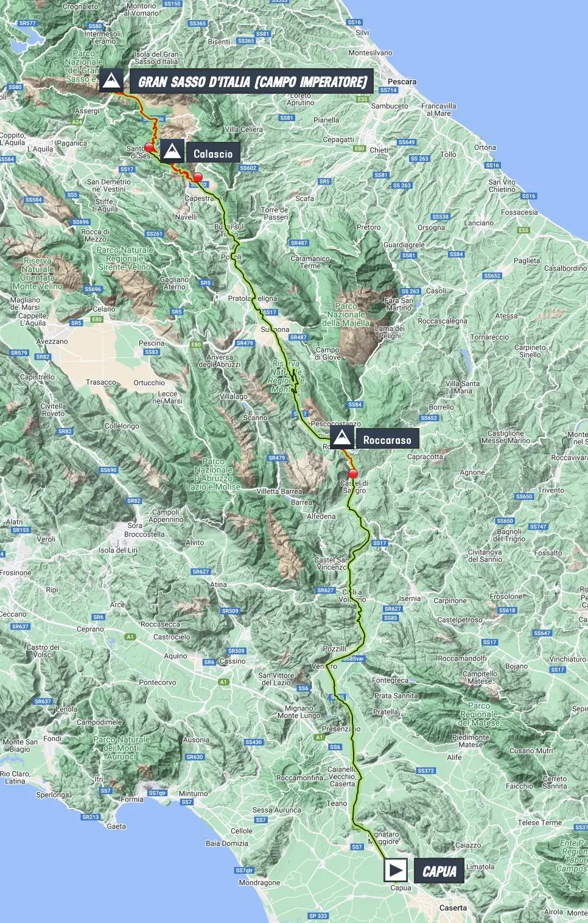Click the red marker near Capestrano
Screen dimensions: 588x923
(x=197, y=178)
